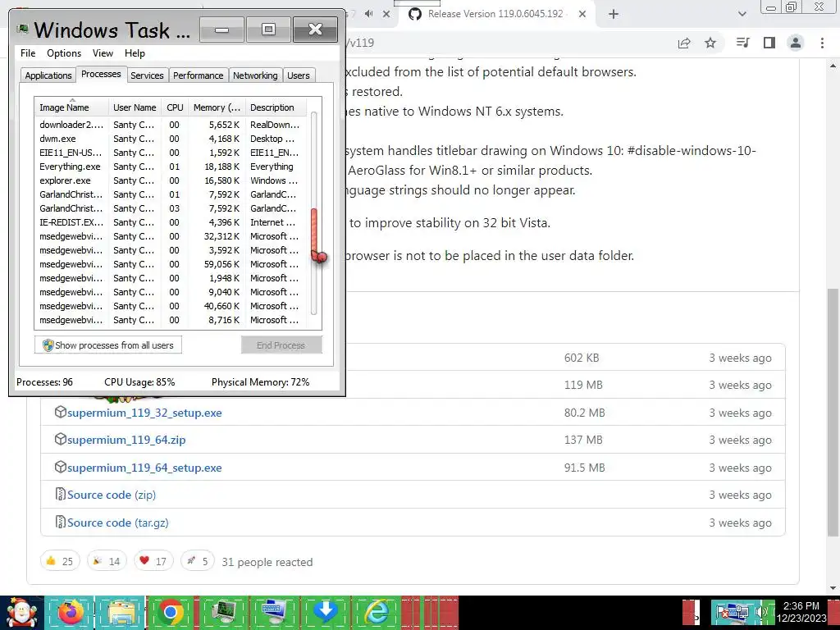Click the browser address bar
840x630 pixels.
(x=509, y=43)
